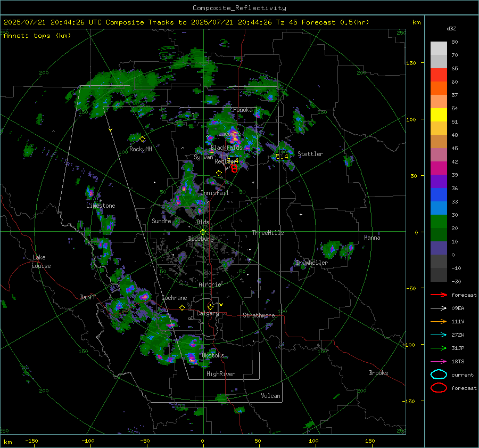479x448 pixels.
Task: Click the storm cell cluster near Hanna
Action: click(x=337, y=248)
